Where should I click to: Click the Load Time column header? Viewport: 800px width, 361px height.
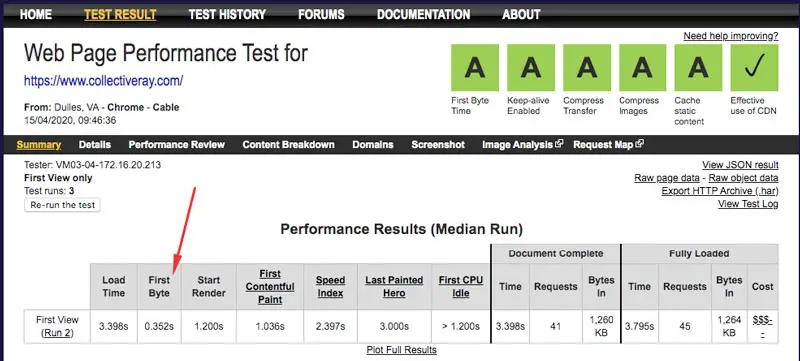pos(113,287)
